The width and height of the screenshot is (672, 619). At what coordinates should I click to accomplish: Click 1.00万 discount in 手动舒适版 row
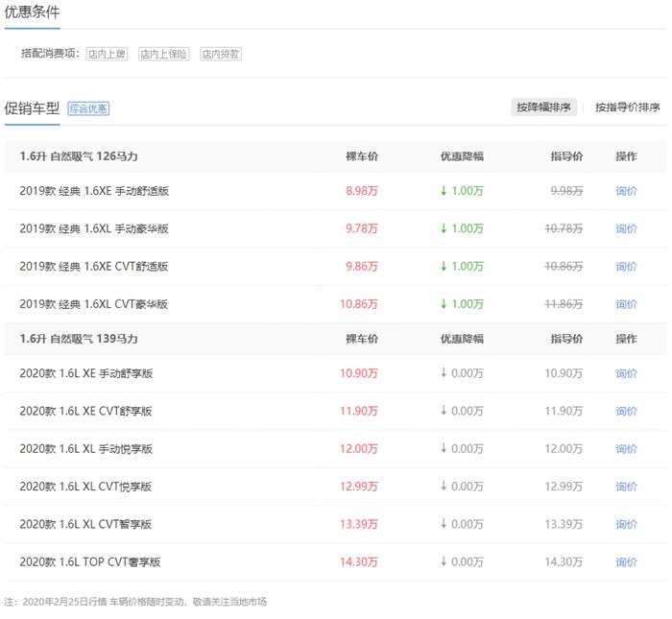462,191
